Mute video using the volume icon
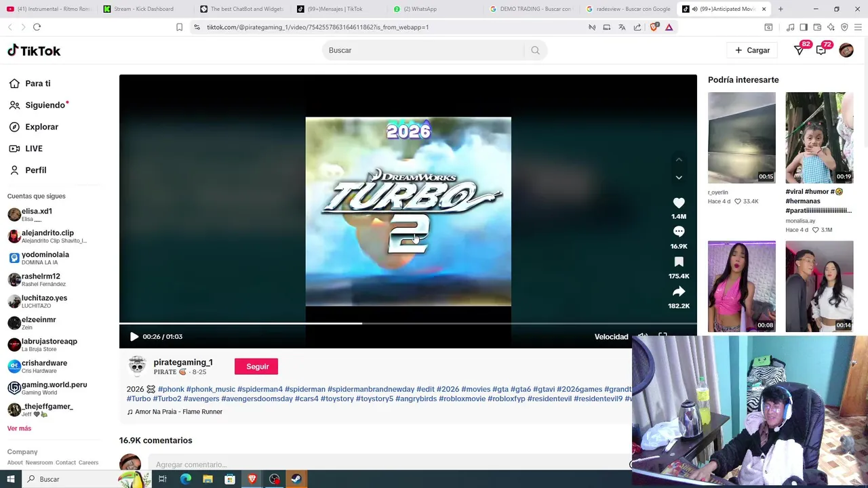Image resolution: width=868 pixels, height=488 pixels. coord(642,337)
